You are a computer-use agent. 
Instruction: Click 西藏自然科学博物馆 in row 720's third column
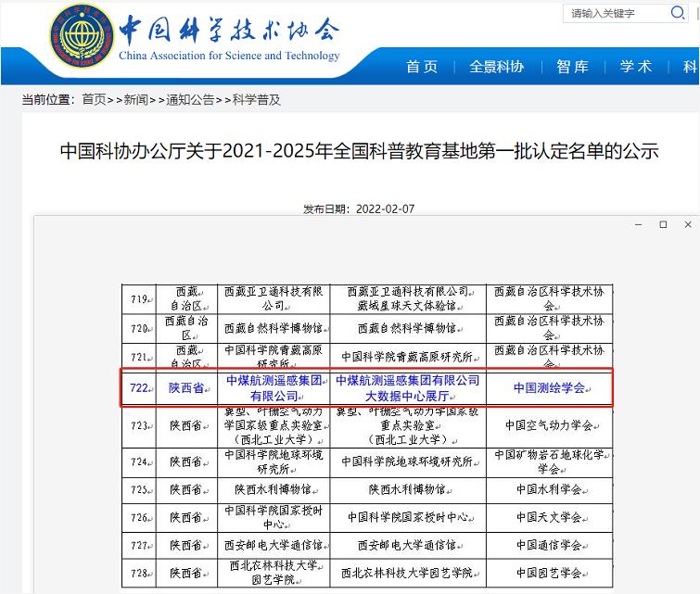(x=274, y=328)
